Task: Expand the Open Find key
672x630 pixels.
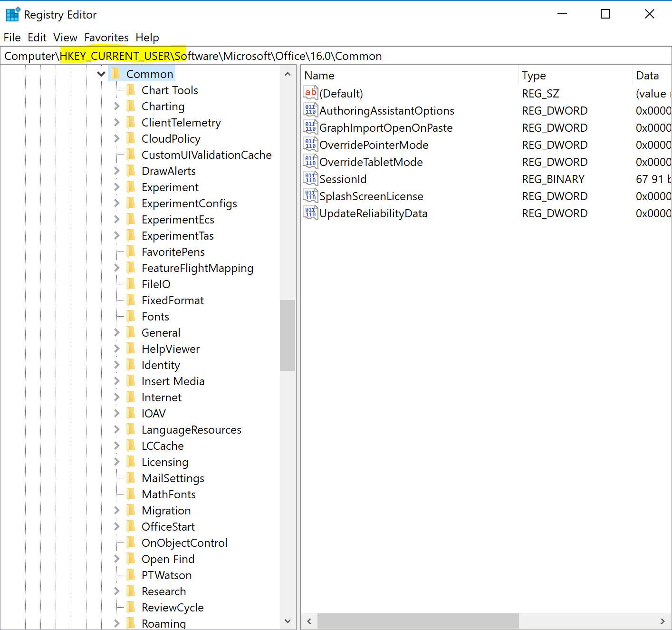Action: (116, 559)
